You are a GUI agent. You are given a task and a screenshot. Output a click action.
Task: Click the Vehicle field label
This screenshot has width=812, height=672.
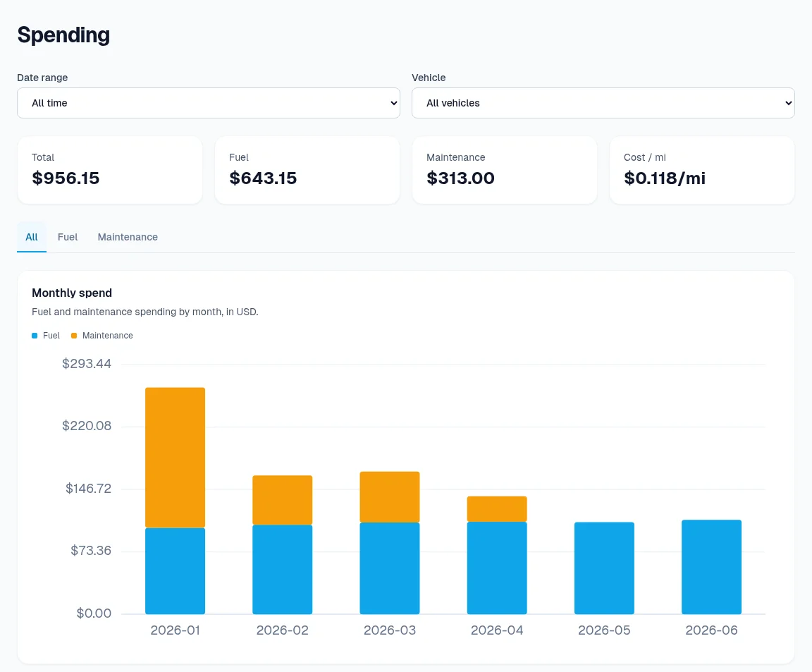(x=429, y=78)
